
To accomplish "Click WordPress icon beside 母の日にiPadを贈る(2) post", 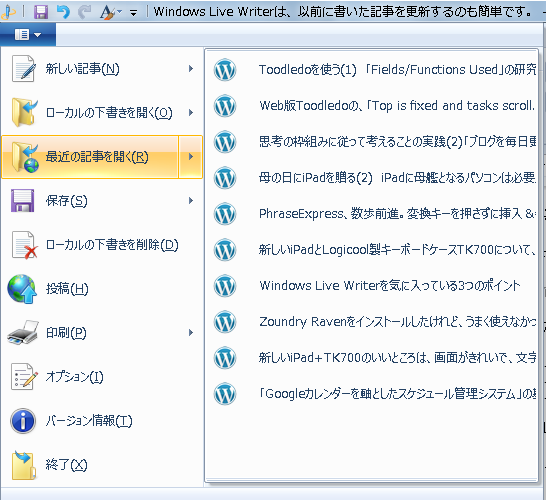I will [x=225, y=178].
